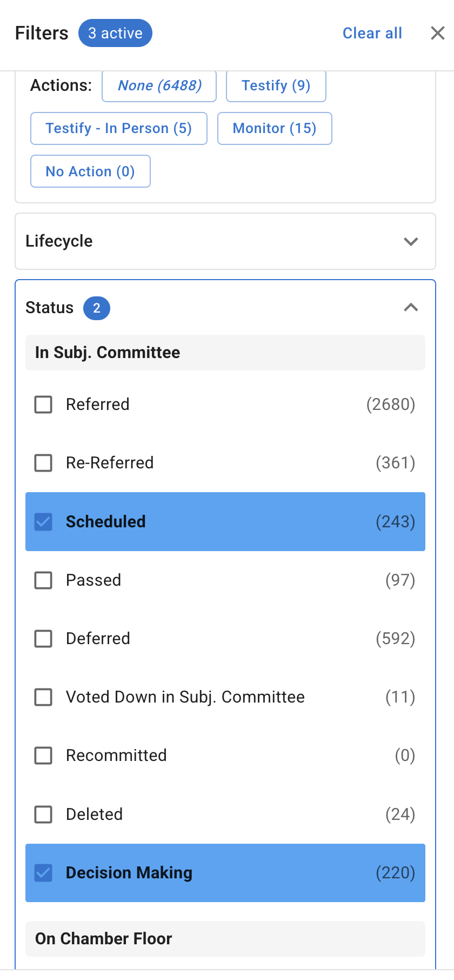This screenshot has height=980, width=454.
Task: Uncheck the Scheduled status
Action: coord(43,522)
